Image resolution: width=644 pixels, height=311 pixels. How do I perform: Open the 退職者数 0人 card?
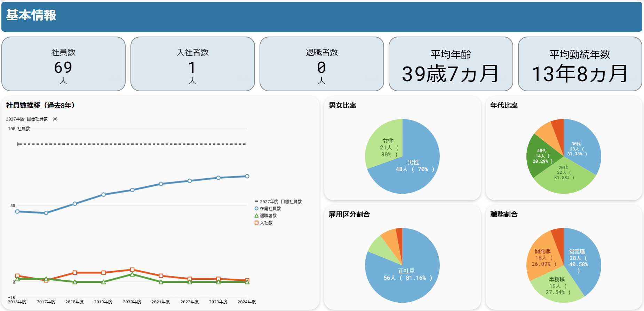tap(322, 64)
